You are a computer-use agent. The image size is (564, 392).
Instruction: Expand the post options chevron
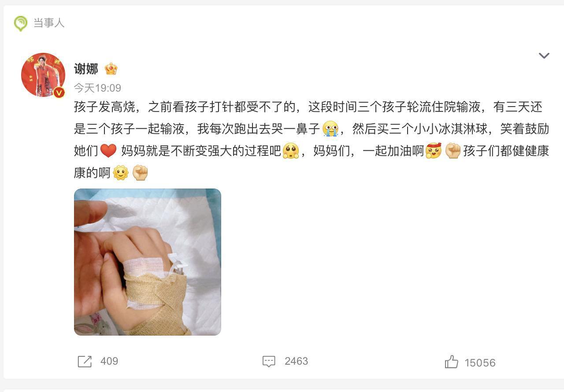coord(544,55)
